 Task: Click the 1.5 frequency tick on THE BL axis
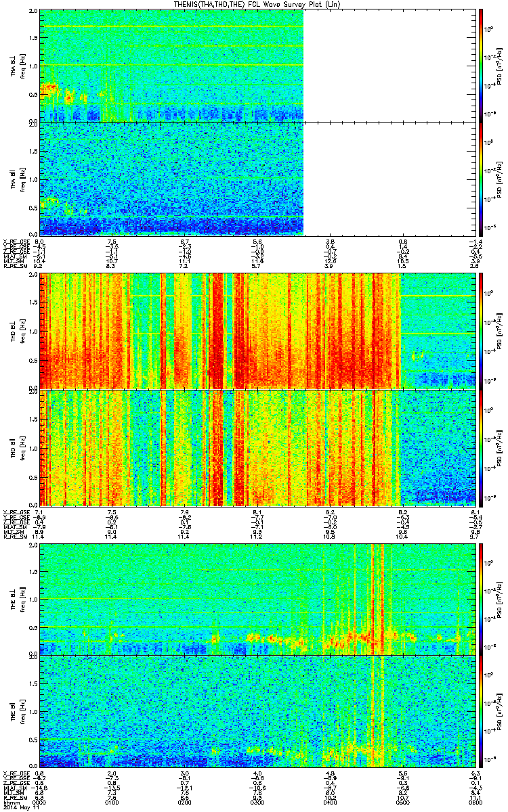tap(33, 572)
